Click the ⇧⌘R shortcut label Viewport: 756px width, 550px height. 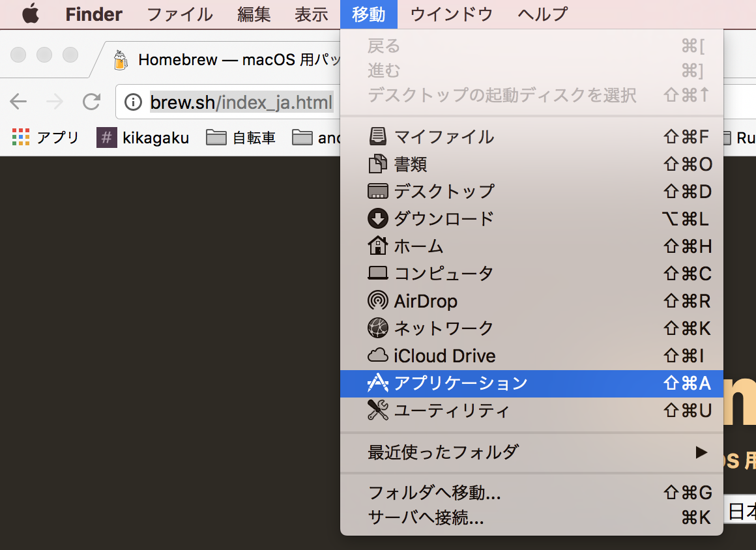point(687,301)
